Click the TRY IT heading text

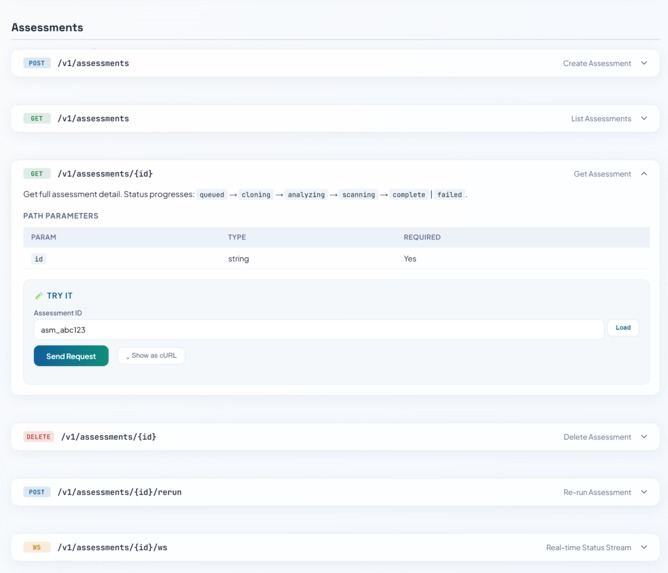coord(60,296)
